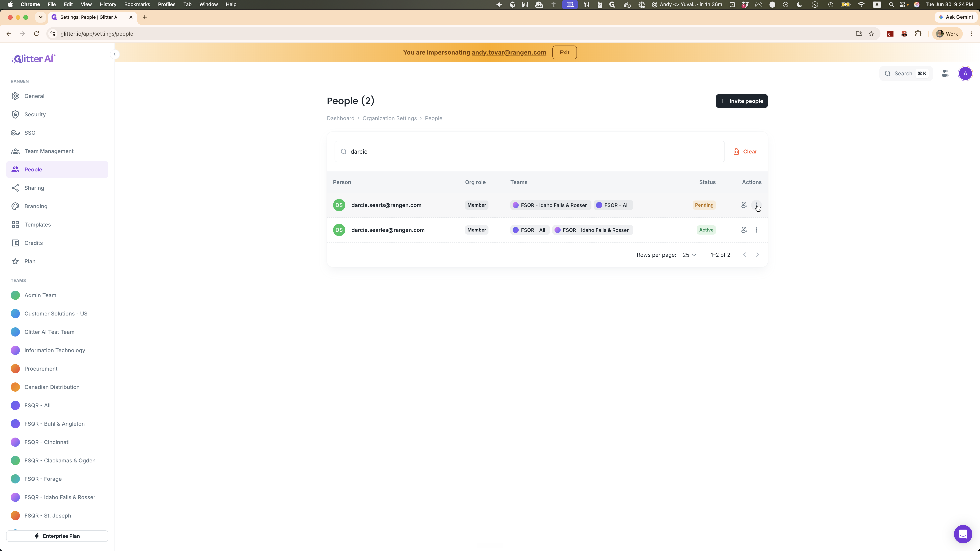The height and width of the screenshot is (551, 980).
Task: Open Glitter AI Test Team
Action: (57, 332)
